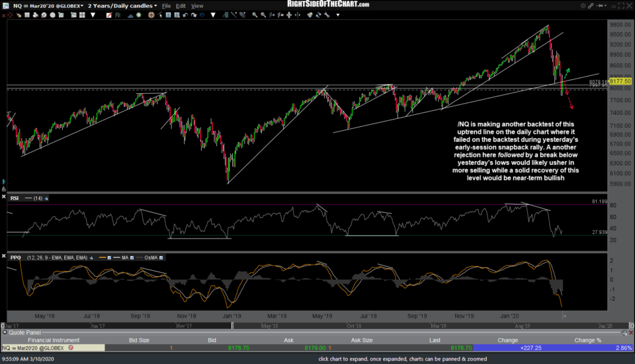The height and width of the screenshot is (364, 635).
Task: Click the RSI indicator label
Action: point(15,198)
